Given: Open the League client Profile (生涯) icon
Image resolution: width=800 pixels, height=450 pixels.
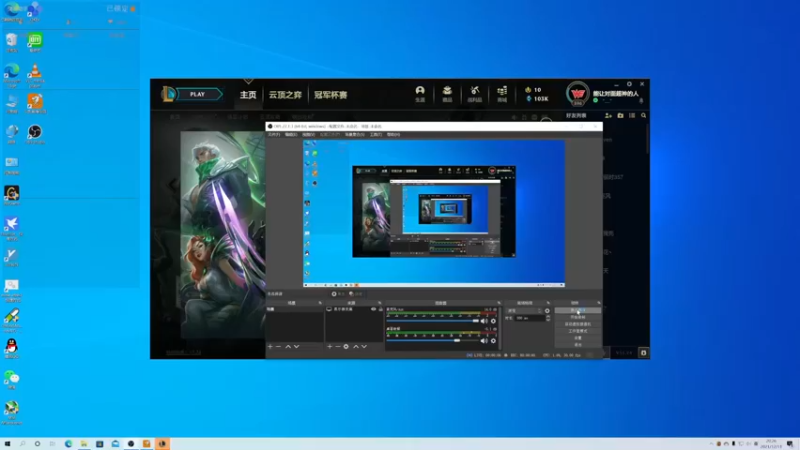Looking at the screenshot, I should coord(420,94).
